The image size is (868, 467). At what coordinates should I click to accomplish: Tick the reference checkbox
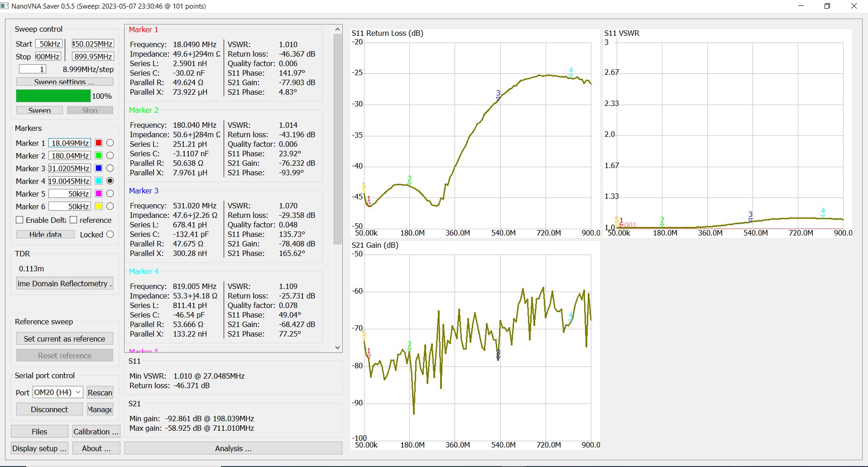[x=73, y=220]
